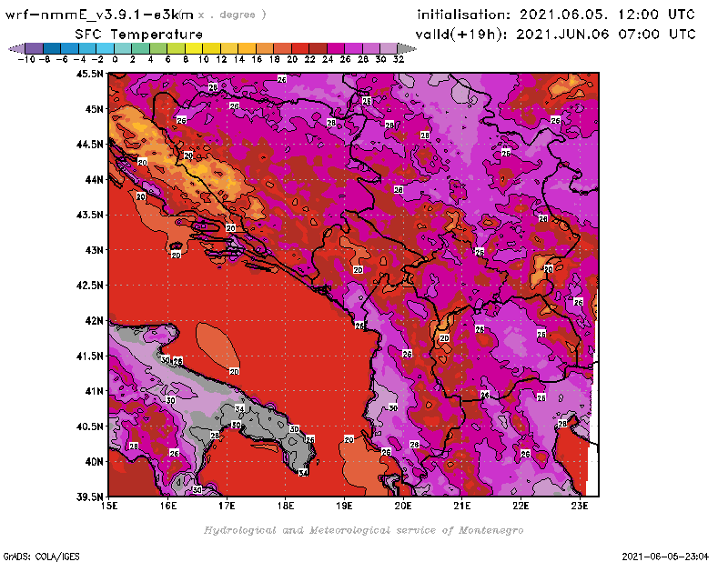728x562 pixels.
Task: Click the legend swatch between 26 and 28
Action: [x=353, y=48]
